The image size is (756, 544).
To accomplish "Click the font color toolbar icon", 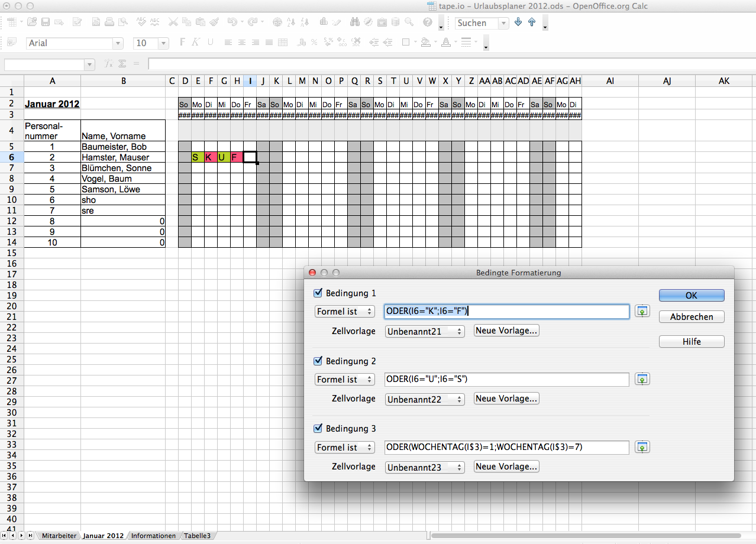I will coord(445,43).
